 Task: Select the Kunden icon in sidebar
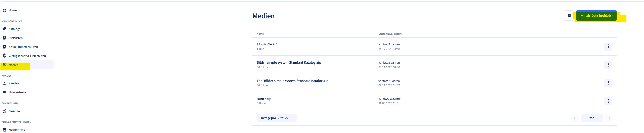[4, 83]
